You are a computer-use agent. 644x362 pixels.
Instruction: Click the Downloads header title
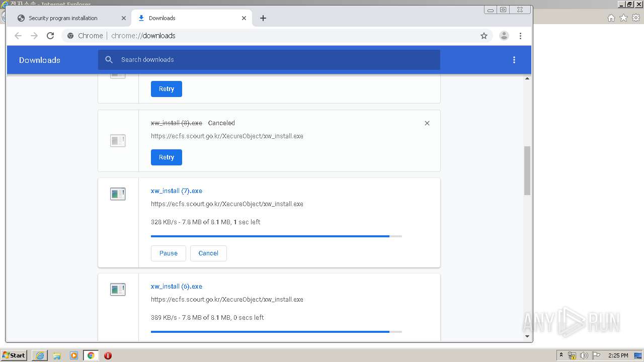(40, 60)
